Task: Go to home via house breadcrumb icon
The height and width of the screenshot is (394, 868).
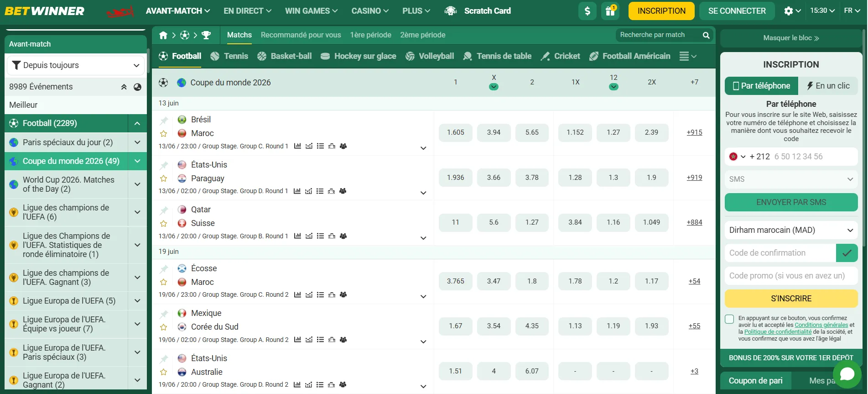Action: click(x=163, y=35)
